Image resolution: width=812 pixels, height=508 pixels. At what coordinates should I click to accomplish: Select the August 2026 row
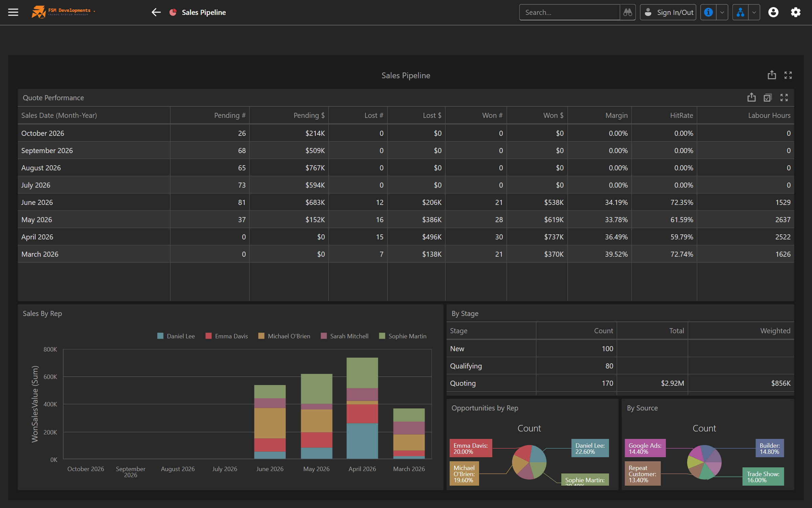(x=406, y=168)
